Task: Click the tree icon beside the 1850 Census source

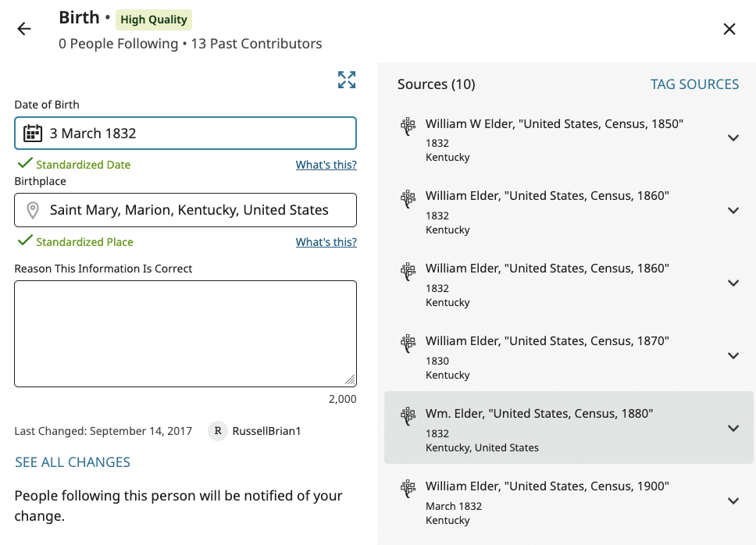Action: [408, 126]
